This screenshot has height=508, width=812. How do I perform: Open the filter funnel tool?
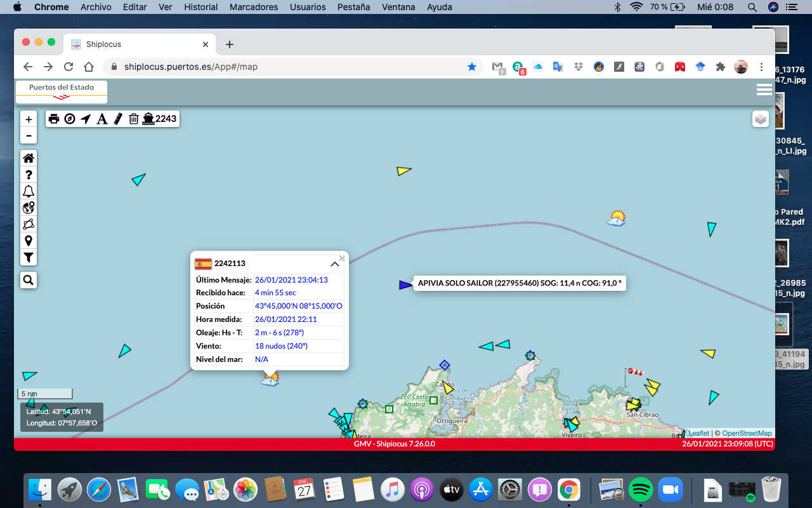28,257
